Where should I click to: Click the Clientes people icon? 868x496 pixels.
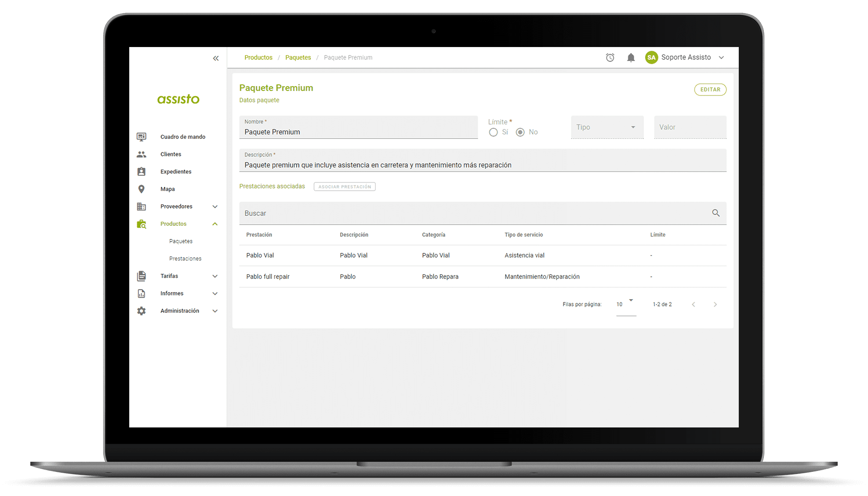(142, 154)
